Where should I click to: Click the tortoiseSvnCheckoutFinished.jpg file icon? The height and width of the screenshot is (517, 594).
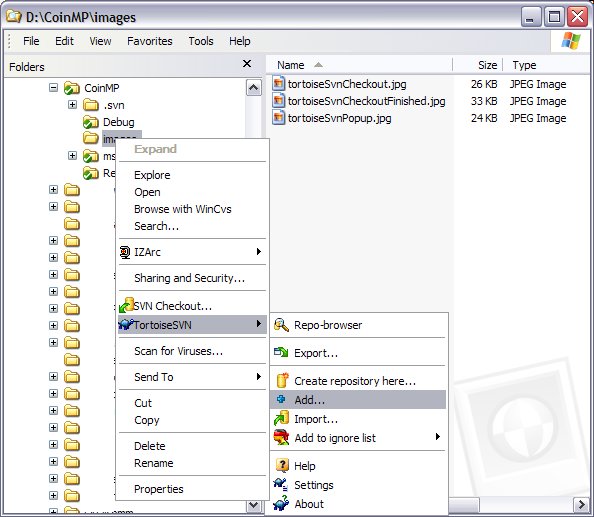(x=278, y=100)
